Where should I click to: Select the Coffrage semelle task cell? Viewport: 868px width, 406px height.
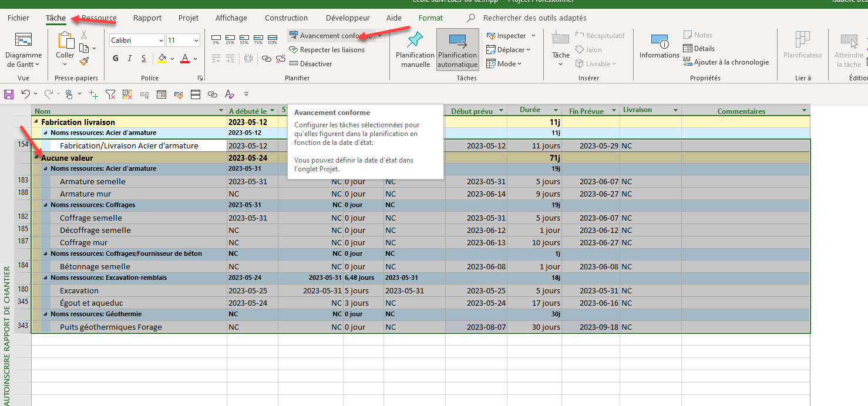[x=91, y=218]
